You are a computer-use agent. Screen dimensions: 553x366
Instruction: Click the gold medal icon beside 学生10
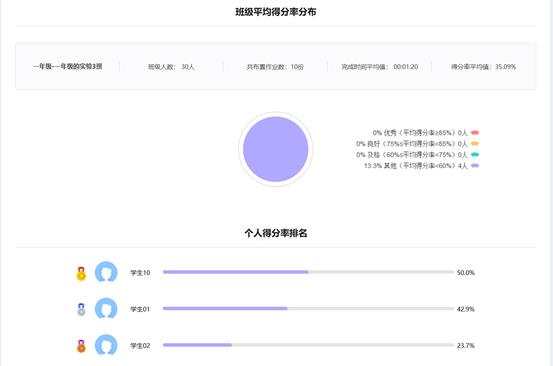(x=81, y=274)
